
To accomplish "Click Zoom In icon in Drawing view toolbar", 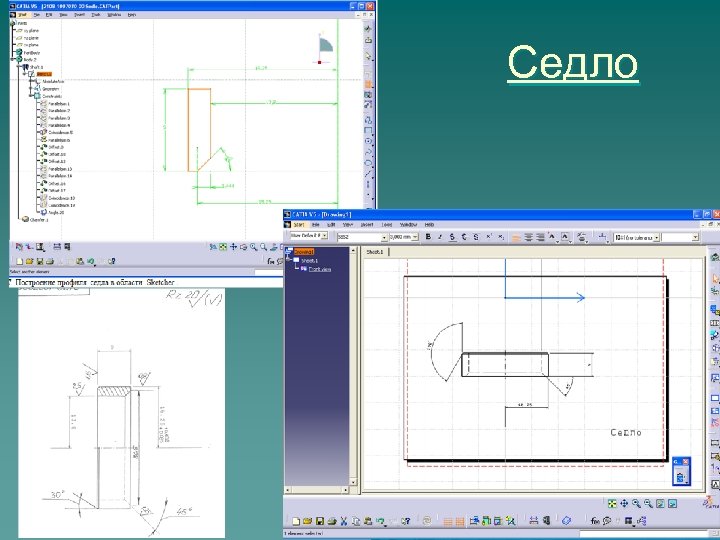I will click(x=636, y=504).
